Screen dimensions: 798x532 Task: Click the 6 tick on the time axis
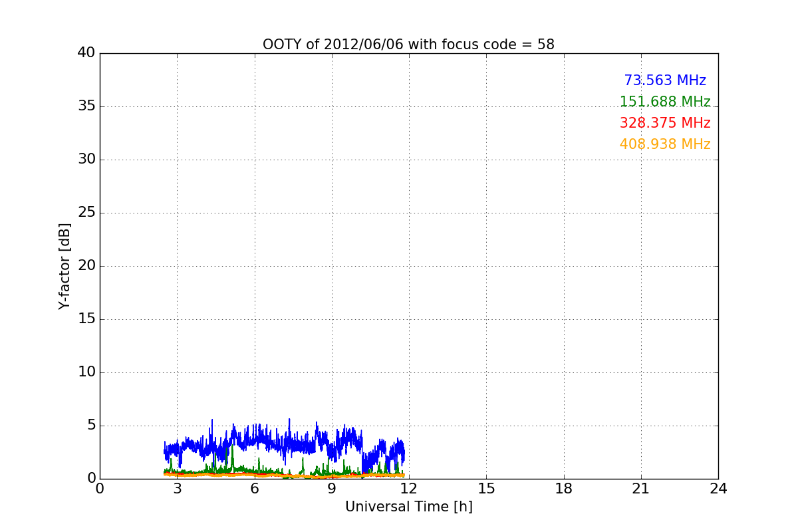pos(255,489)
